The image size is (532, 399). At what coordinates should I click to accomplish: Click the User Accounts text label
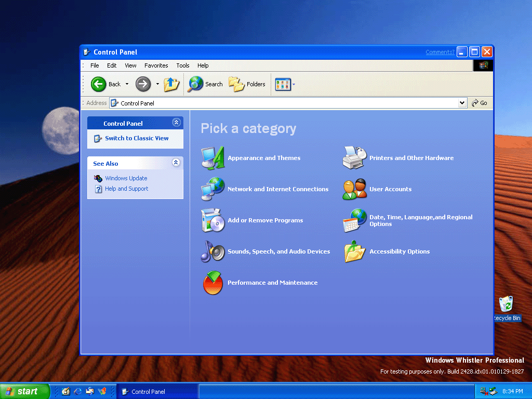(390, 189)
